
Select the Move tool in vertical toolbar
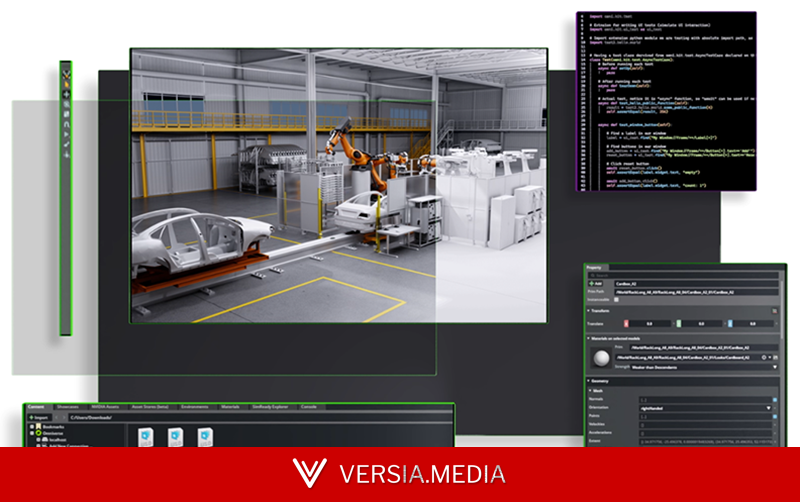66,94
